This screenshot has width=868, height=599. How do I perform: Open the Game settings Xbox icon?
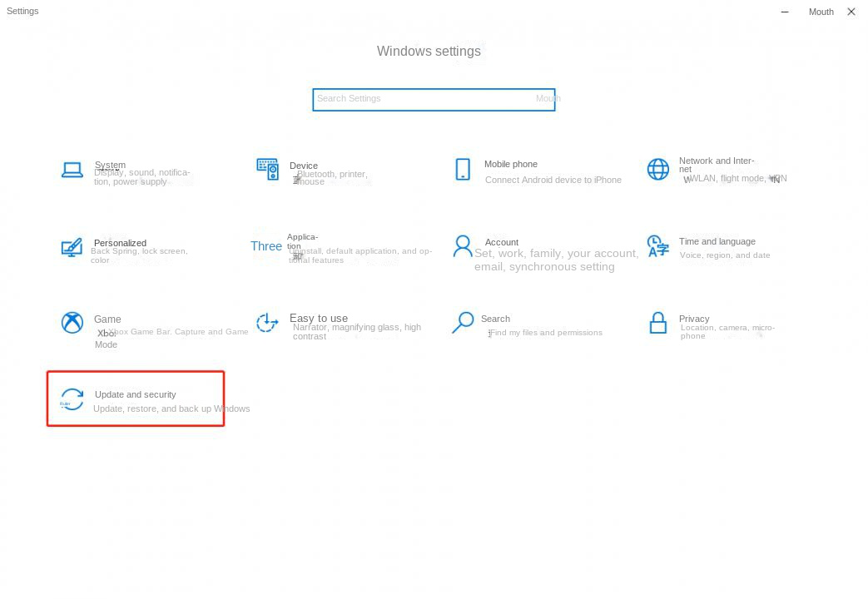tap(72, 323)
